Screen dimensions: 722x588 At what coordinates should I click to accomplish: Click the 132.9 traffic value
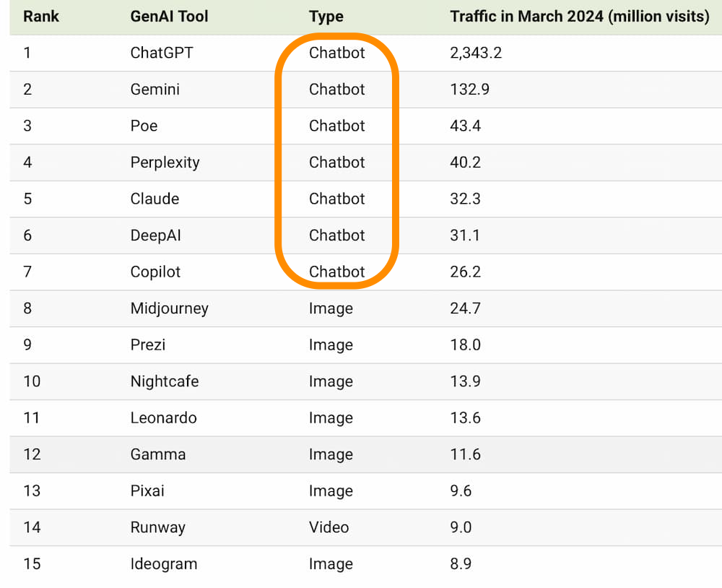click(x=470, y=90)
